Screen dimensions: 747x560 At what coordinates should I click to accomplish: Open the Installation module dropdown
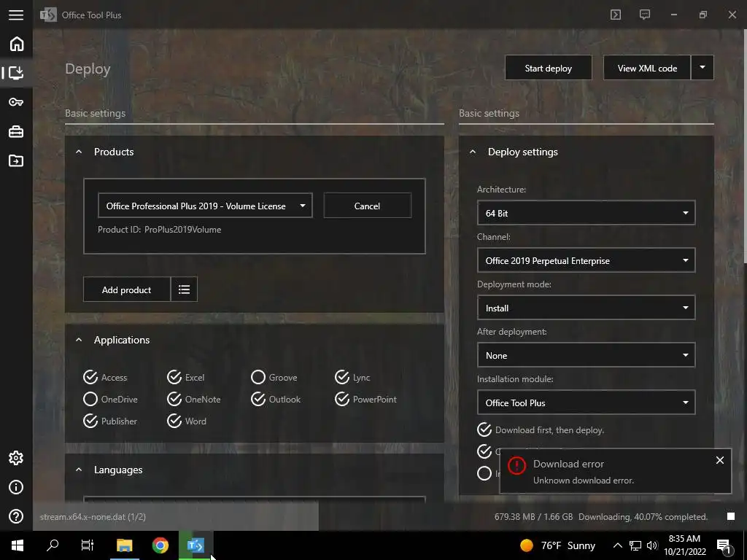[x=586, y=402]
